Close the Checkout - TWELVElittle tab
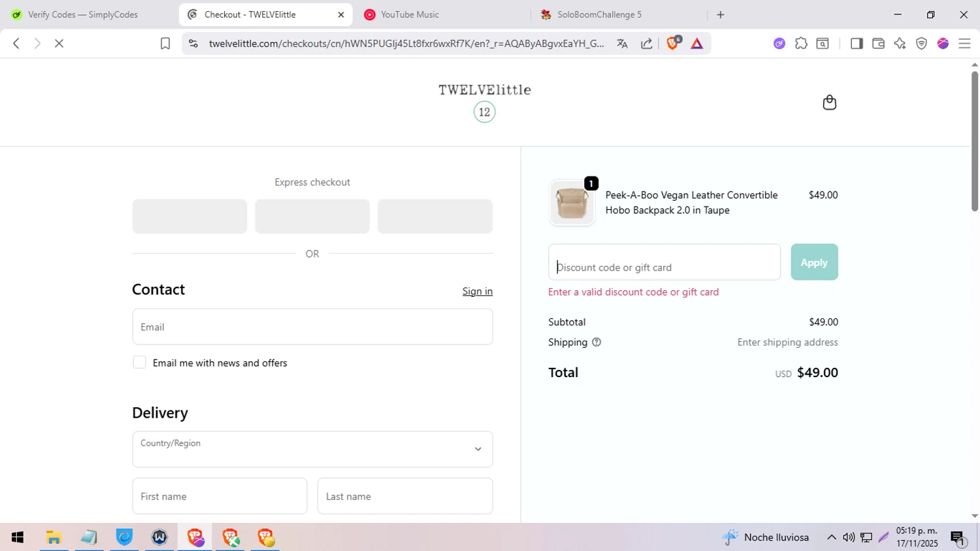The height and width of the screenshot is (551, 980). pyautogui.click(x=341, y=14)
